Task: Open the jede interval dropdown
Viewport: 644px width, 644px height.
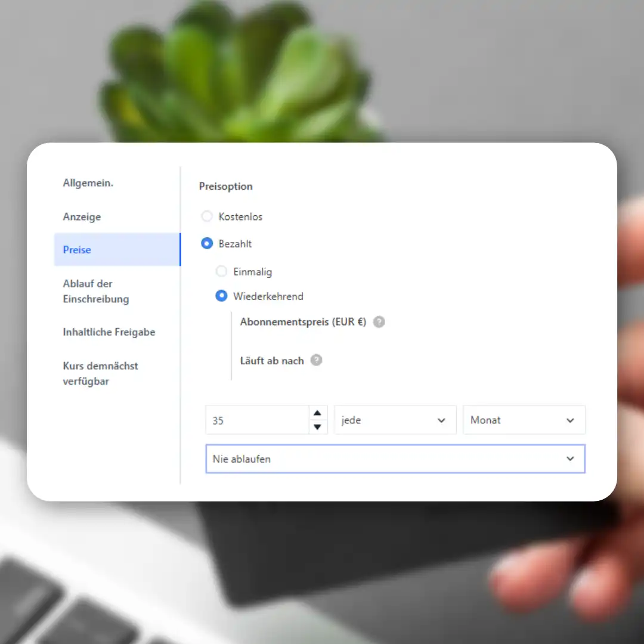Action: coord(395,420)
